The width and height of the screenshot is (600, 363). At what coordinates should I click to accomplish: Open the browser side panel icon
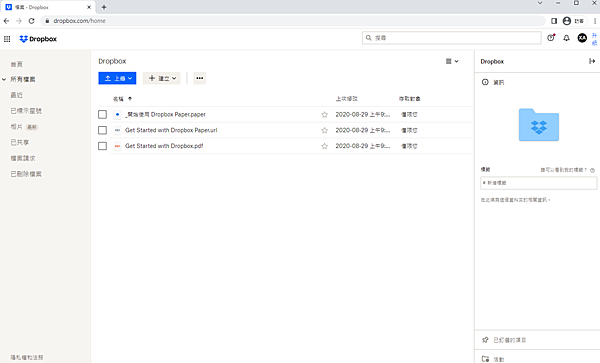point(554,21)
